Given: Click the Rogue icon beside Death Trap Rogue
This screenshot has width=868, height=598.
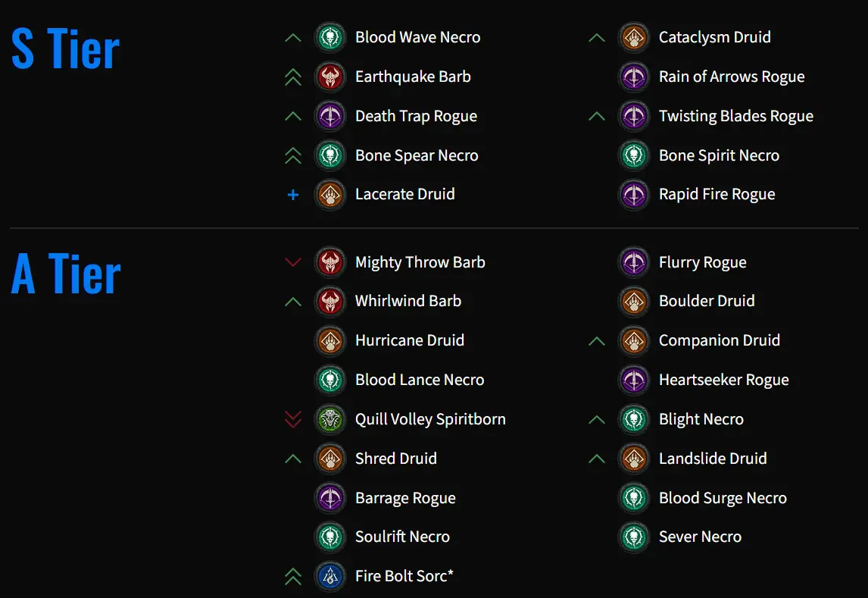Looking at the screenshot, I should point(330,116).
